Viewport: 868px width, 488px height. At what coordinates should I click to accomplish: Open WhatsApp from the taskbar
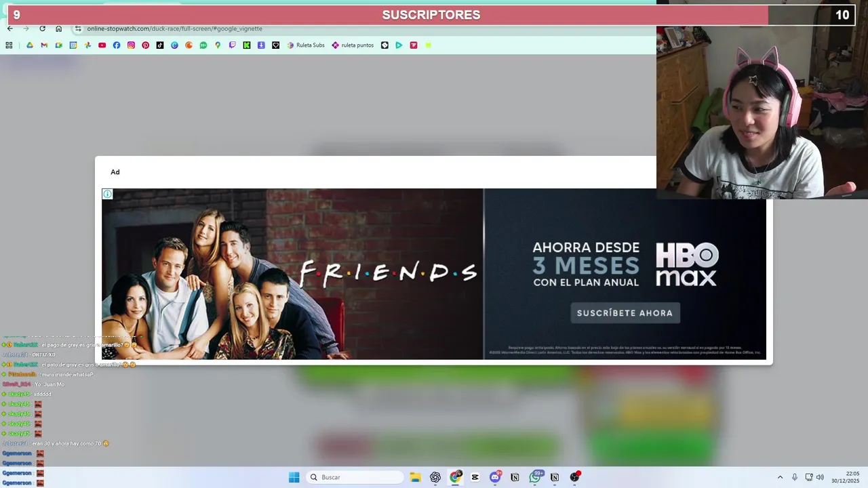click(x=535, y=477)
